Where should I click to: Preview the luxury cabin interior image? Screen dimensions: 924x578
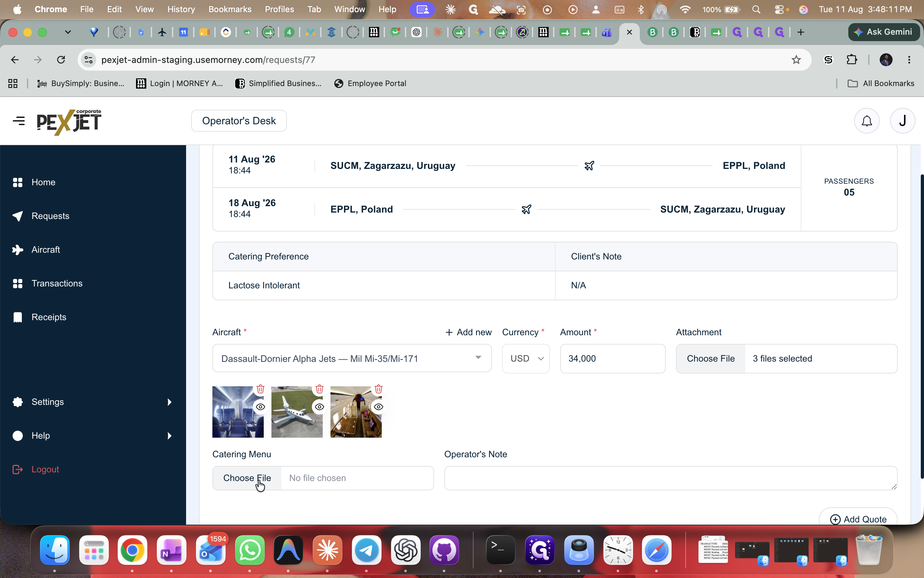(x=378, y=407)
